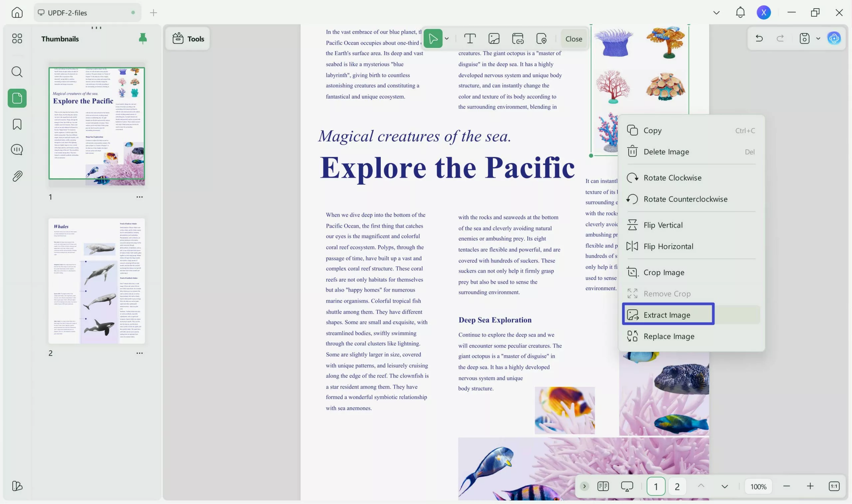Open page 2 thumbnail options menu
The height and width of the screenshot is (504, 852).
pos(139,353)
